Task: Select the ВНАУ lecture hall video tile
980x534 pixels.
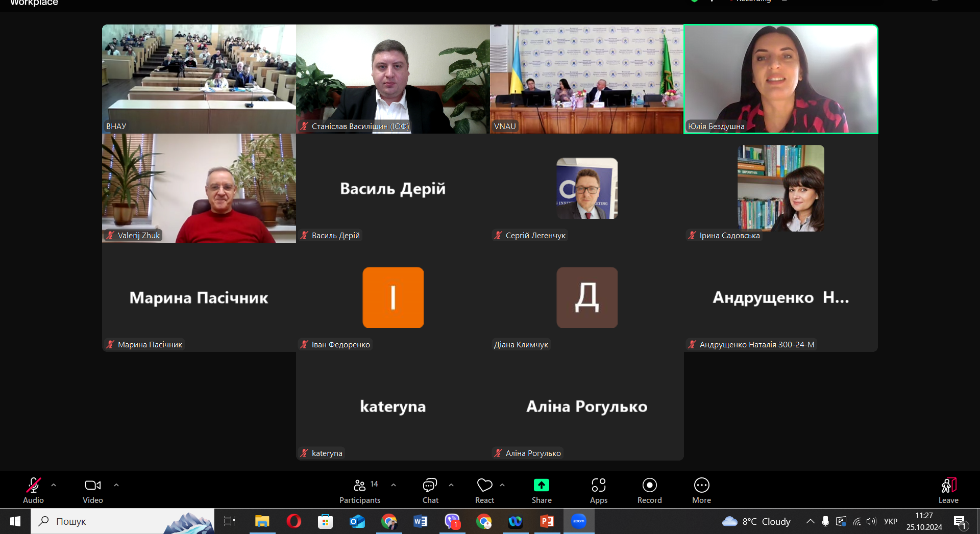Action: (199, 79)
